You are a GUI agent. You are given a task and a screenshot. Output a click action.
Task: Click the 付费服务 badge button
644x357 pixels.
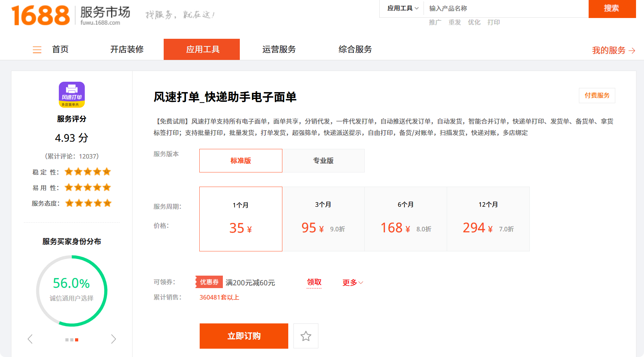point(597,96)
